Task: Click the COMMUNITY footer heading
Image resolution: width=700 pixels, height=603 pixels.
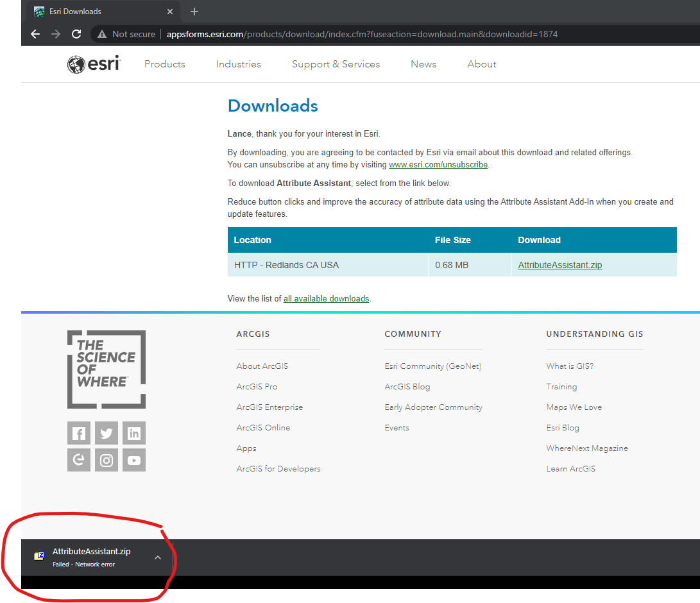Action: (x=413, y=334)
